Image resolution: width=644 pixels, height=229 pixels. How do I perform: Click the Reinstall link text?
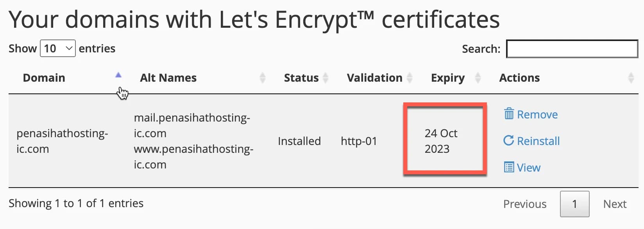[538, 141]
